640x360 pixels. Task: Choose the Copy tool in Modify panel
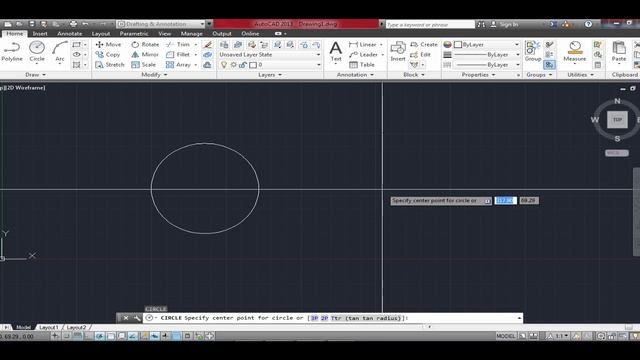pyautogui.click(x=108, y=54)
